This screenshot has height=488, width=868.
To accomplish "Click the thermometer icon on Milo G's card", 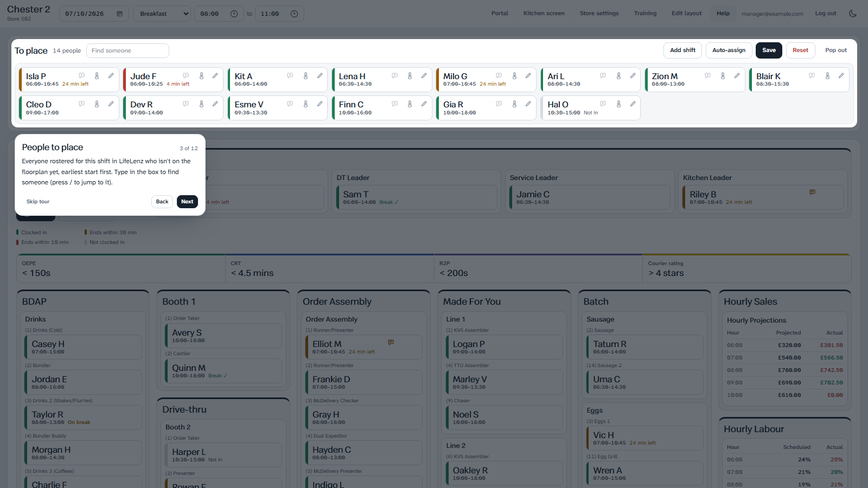I will point(514,76).
